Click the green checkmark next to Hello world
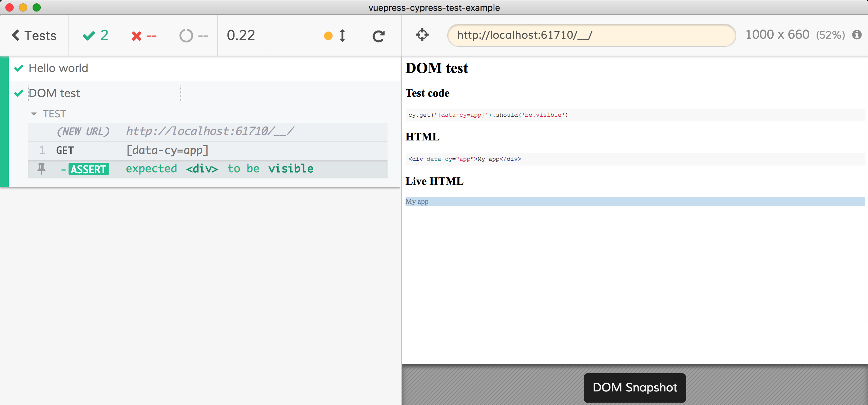This screenshot has height=405, width=868. pos(19,67)
